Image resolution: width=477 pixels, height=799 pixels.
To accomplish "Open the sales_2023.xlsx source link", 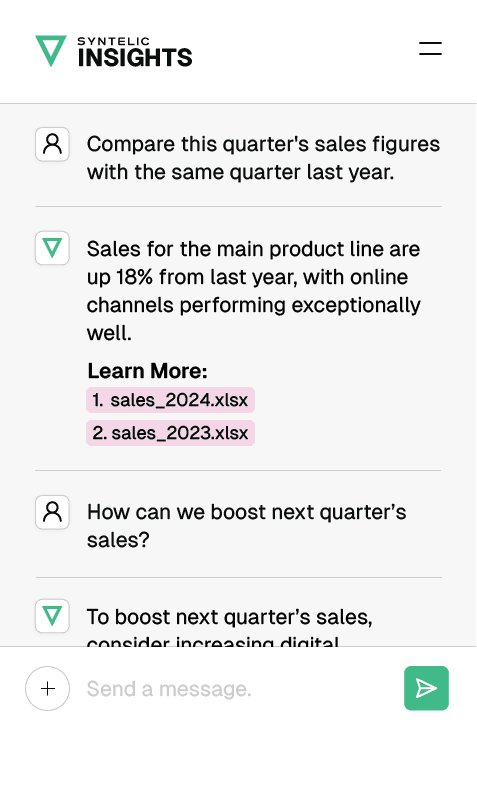I will coord(170,433).
